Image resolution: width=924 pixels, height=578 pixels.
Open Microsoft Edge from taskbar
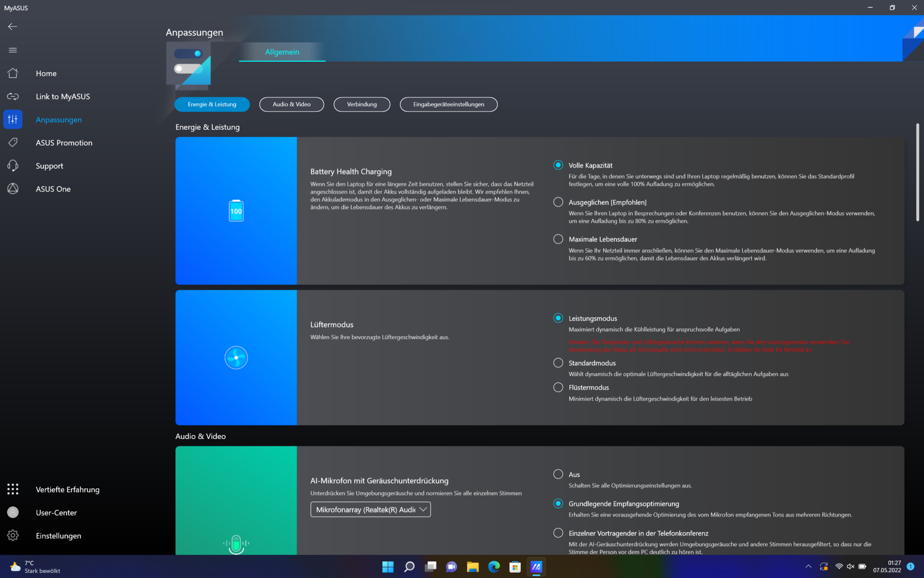pyautogui.click(x=494, y=567)
